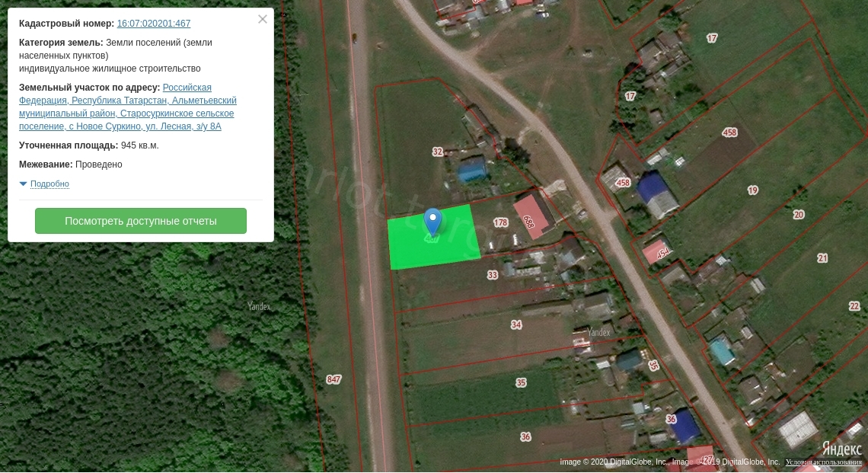Select the parcel labeled 20
Image resolution: width=868 pixels, height=473 pixels.
point(798,215)
